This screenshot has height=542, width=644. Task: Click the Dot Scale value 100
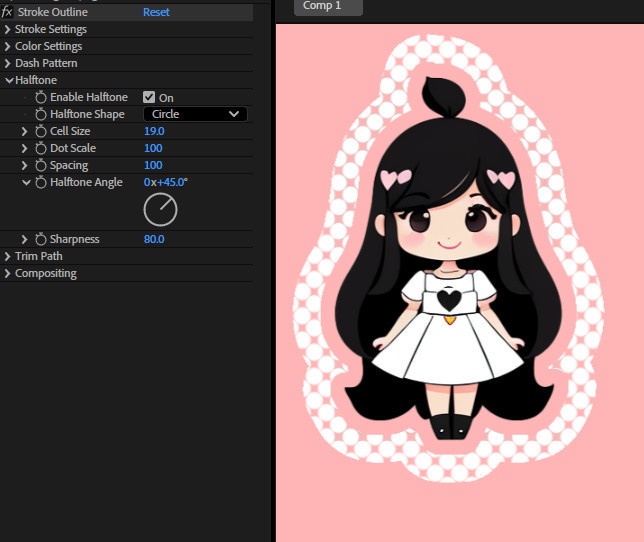coord(153,148)
